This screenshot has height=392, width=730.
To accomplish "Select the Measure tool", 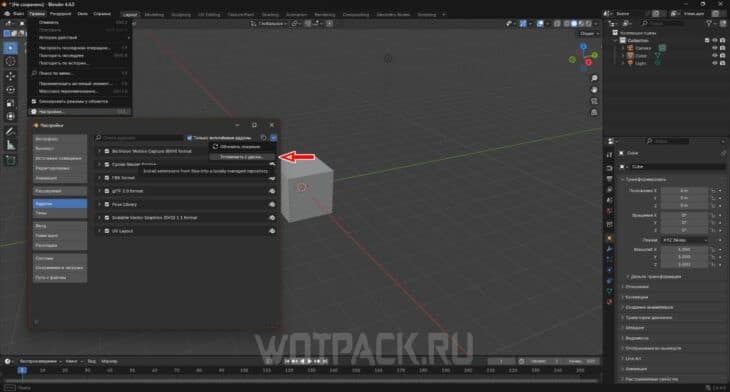I will tap(10, 146).
